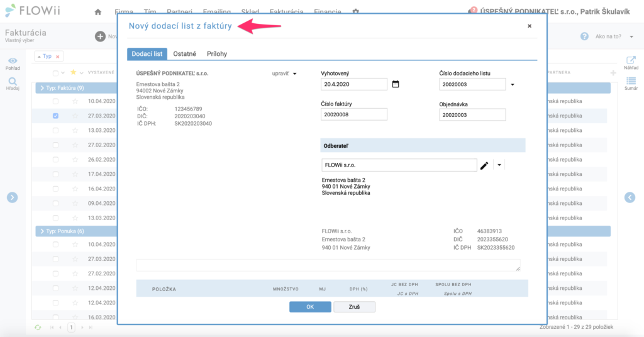This screenshot has height=337, width=644.
Task: Click the FLOWii logo
Action: 33,11
